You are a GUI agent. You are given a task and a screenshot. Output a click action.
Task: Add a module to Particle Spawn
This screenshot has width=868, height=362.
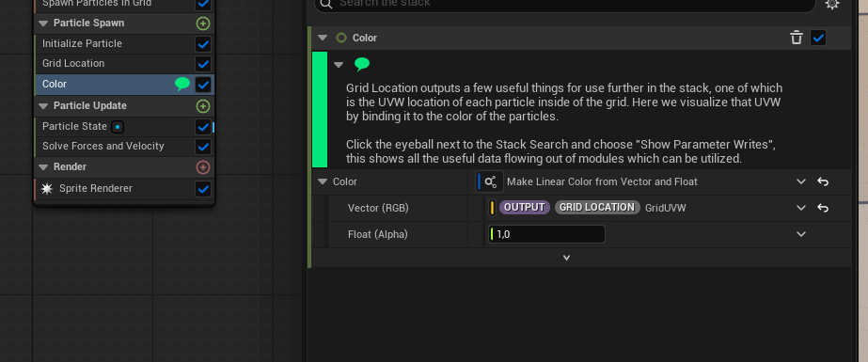pyautogui.click(x=203, y=24)
